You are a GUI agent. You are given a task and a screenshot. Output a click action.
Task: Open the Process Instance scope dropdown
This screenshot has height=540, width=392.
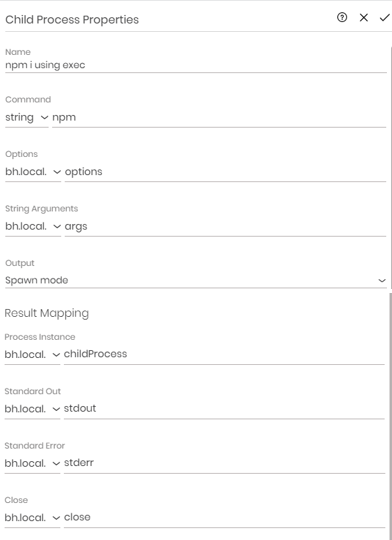(x=32, y=354)
